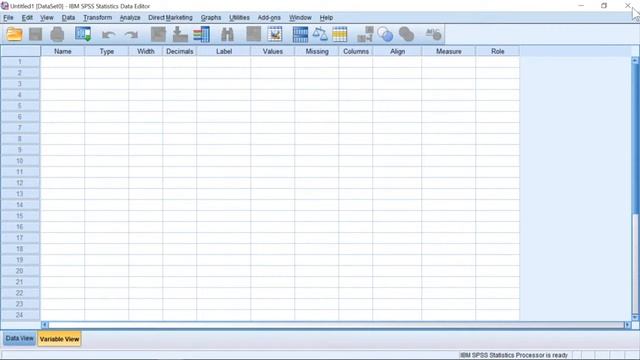The height and width of the screenshot is (360, 640).
Task: Click the Use Variable Sets icon
Action: [385, 34]
